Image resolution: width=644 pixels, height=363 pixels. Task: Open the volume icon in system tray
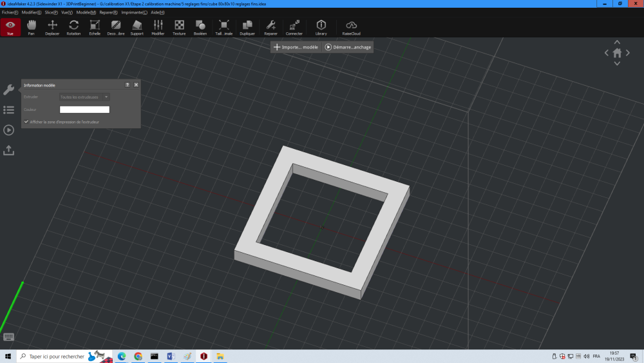587,357
